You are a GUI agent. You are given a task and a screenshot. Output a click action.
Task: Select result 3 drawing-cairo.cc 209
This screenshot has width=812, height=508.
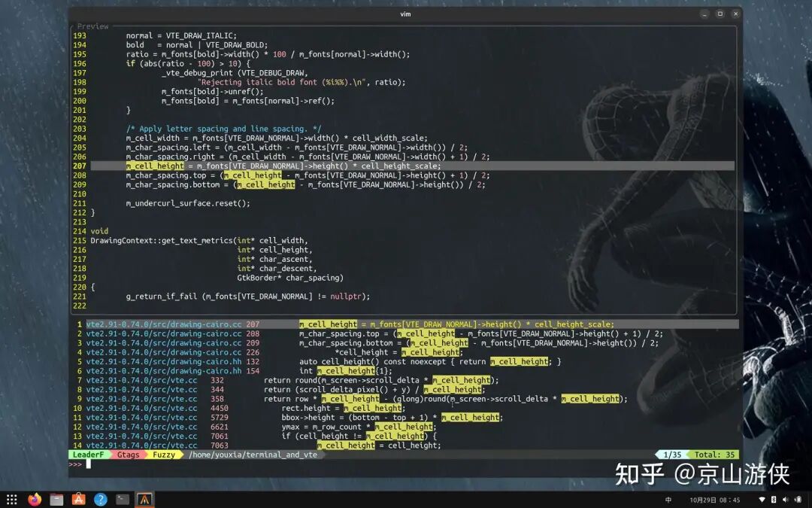point(404,343)
